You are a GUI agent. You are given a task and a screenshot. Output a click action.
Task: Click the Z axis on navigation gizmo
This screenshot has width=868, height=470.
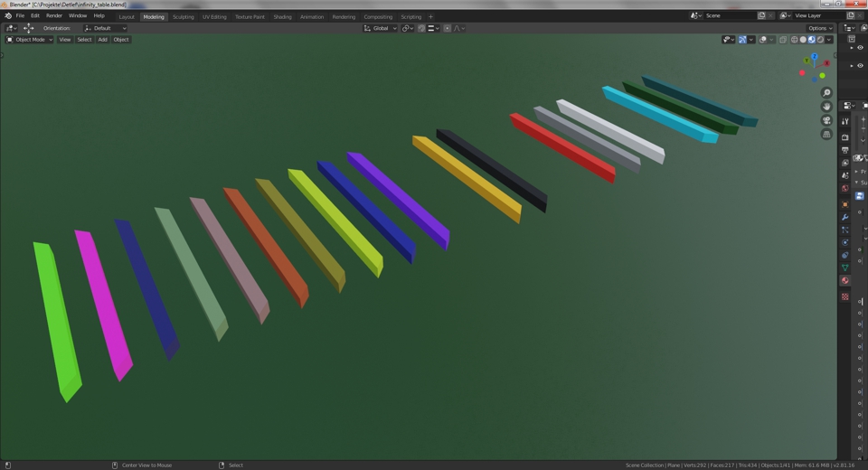[815, 57]
